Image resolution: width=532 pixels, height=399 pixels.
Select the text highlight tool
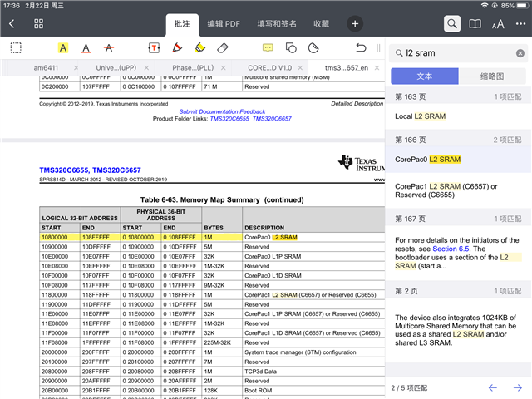tap(63, 48)
